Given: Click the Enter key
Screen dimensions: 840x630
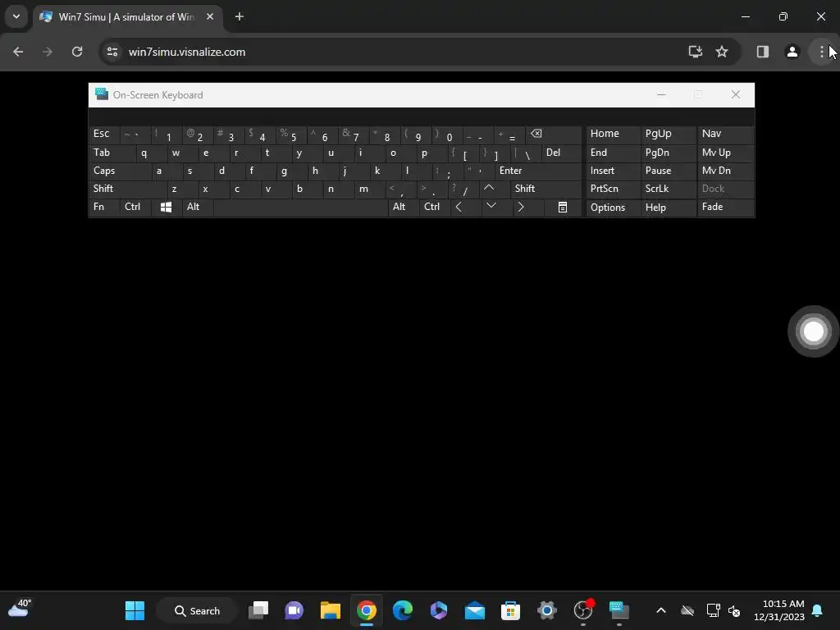Looking at the screenshot, I should [x=538, y=171].
